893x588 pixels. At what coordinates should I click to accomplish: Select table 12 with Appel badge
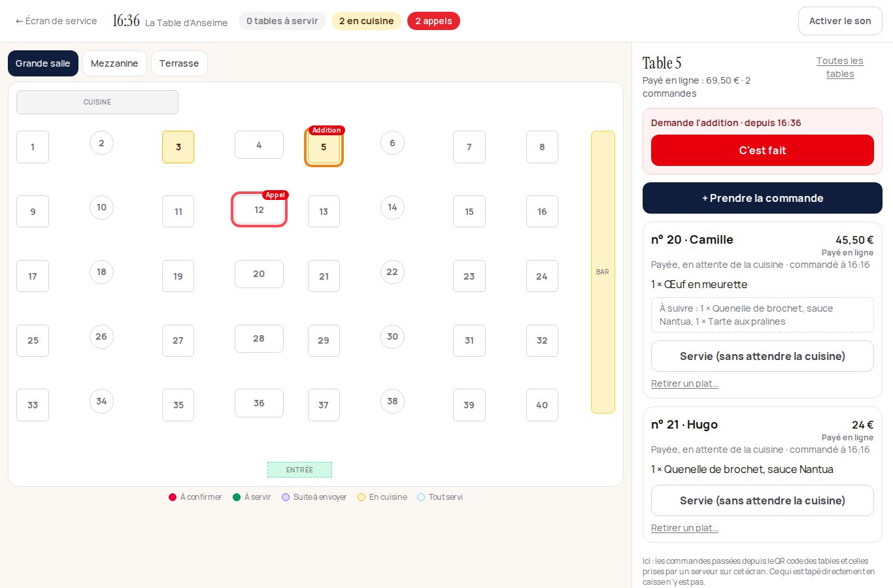pyautogui.click(x=259, y=210)
